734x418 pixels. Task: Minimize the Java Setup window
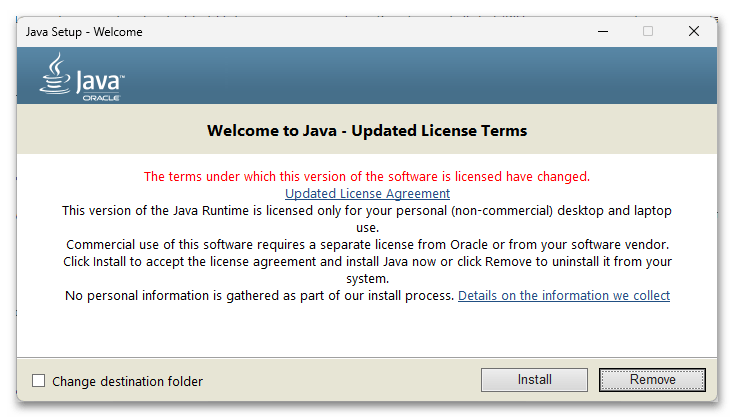pyautogui.click(x=603, y=31)
